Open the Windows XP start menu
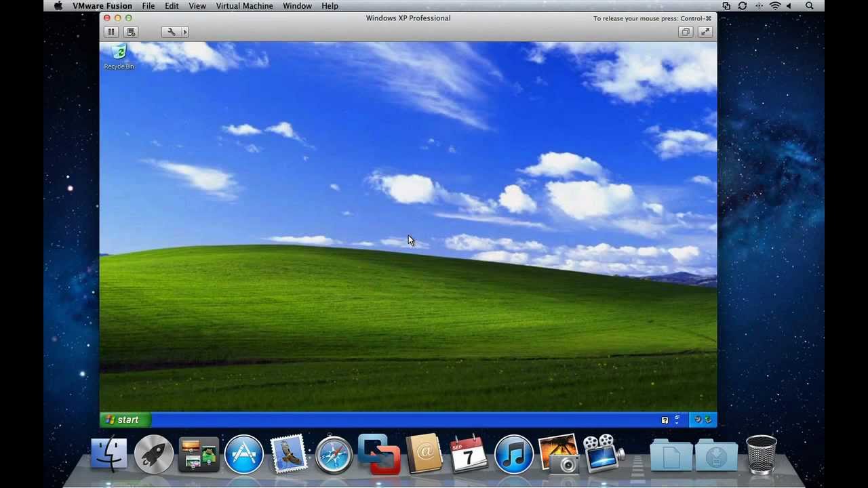This screenshot has width=868, height=488. (125, 420)
